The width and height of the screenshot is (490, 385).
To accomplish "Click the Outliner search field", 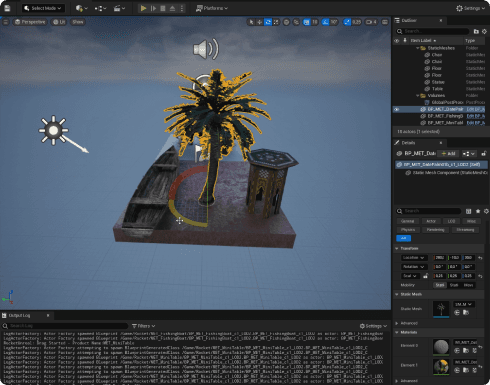I will tap(432, 31).
